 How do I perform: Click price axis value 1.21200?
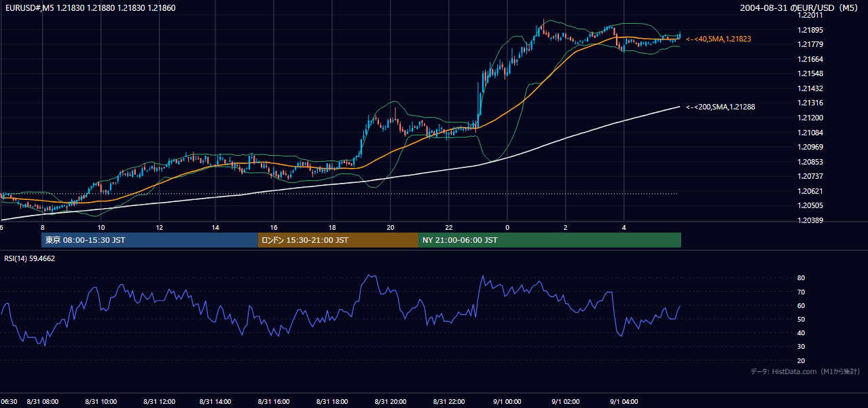(810, 118)
